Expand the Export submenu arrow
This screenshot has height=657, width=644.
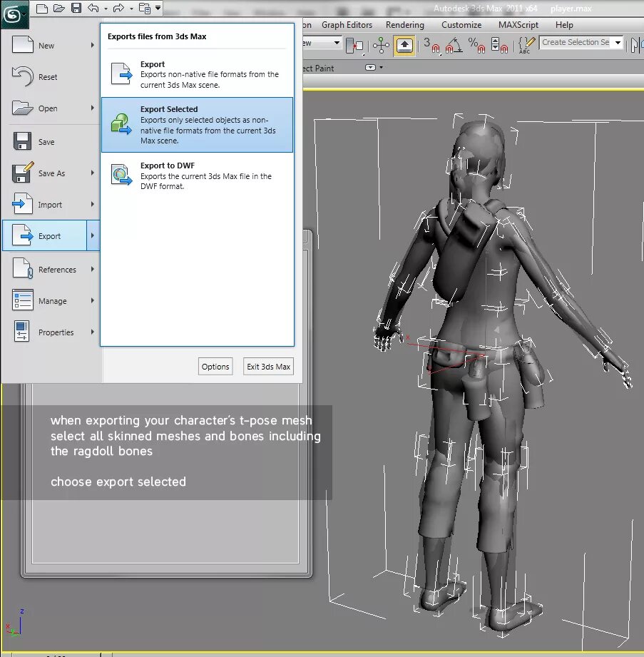pos(93,235)
